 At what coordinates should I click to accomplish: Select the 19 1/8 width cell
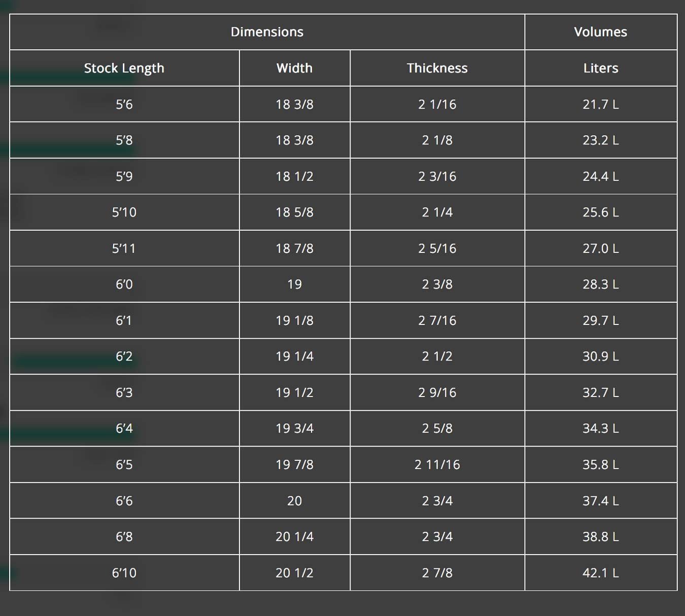(294, 320)
